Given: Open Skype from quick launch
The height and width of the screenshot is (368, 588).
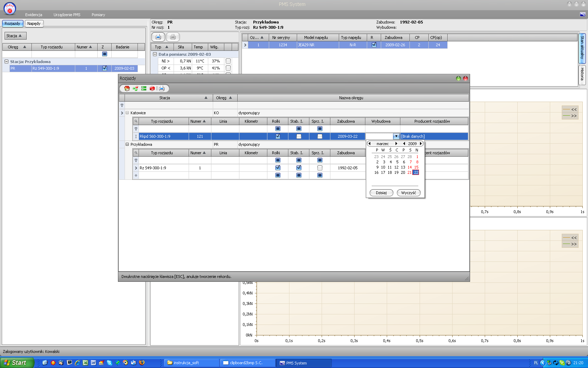Looking at the screenshot, I should (110, 363).
